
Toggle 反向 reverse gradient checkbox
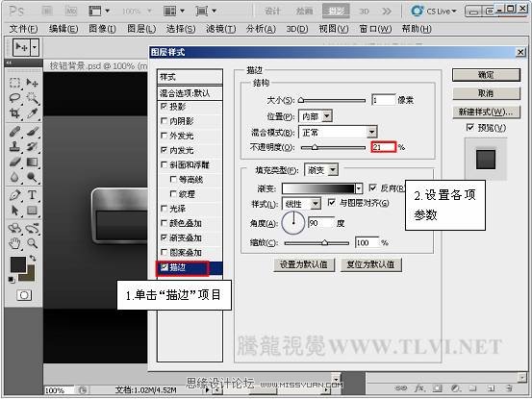coord(372,187)
